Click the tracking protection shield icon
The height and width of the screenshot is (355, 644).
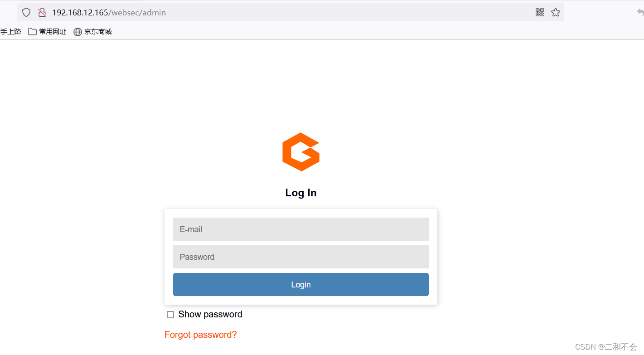click(x=26, y=12)
